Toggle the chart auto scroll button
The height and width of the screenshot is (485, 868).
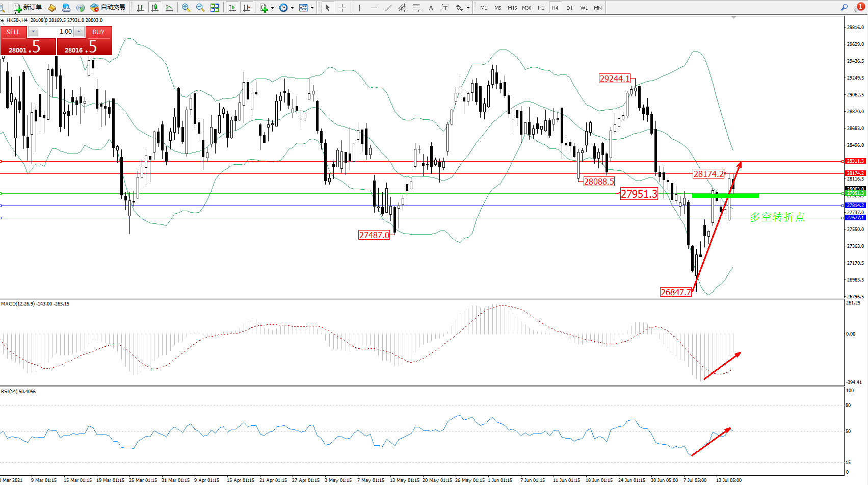(232, 8)
